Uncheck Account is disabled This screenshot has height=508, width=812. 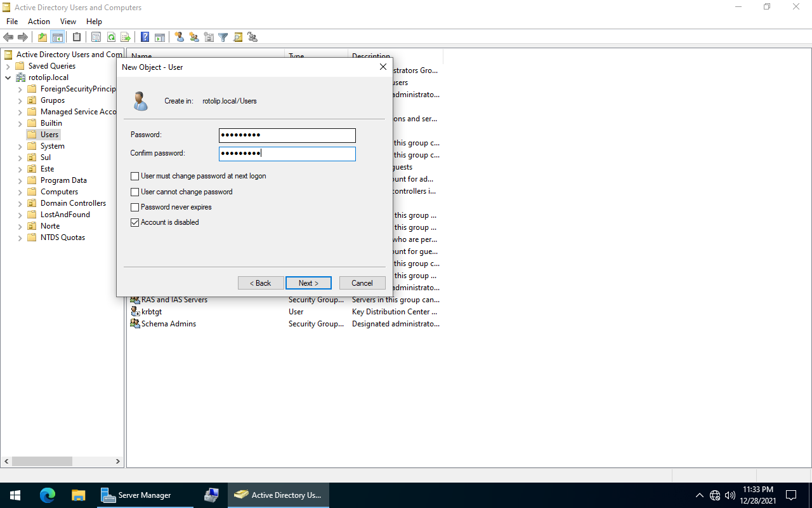click(x=134, y=222)
